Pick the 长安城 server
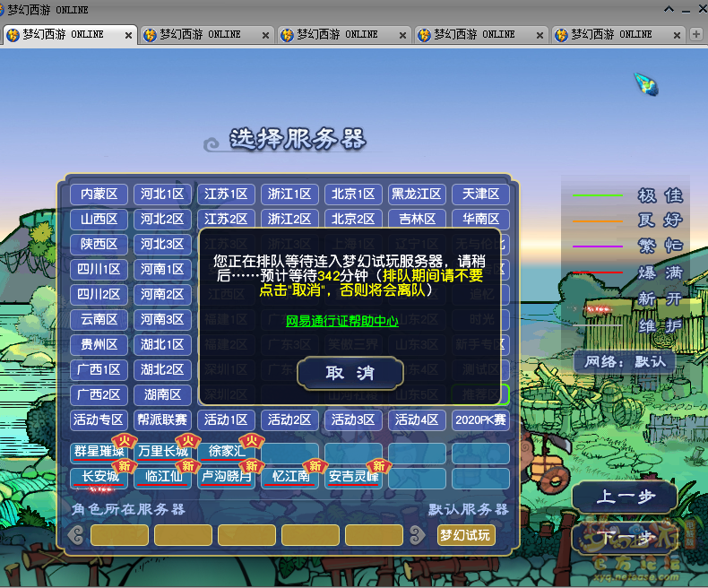 coord(99,477)
